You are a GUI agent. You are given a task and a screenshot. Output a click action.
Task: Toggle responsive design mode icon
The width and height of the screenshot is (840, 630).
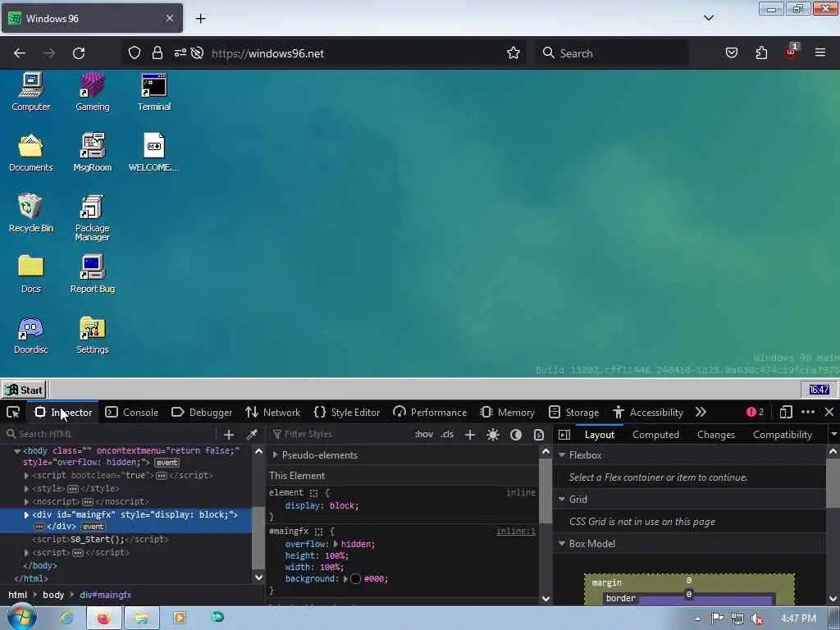786,412
